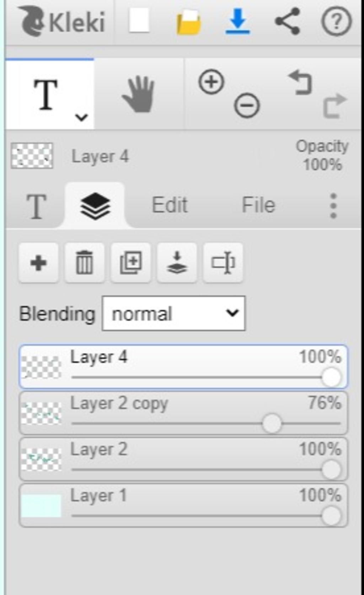Click the blue download save icon

[x=237, y=22]
